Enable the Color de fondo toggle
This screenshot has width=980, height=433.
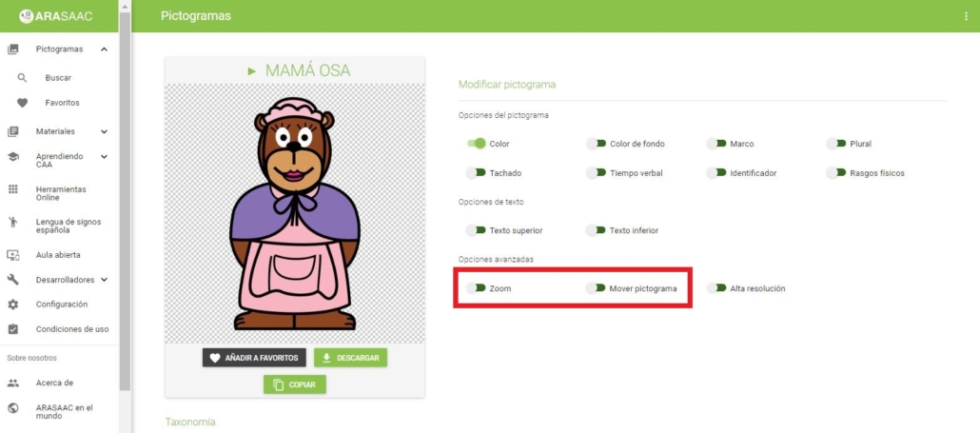[x=597, y=144]
